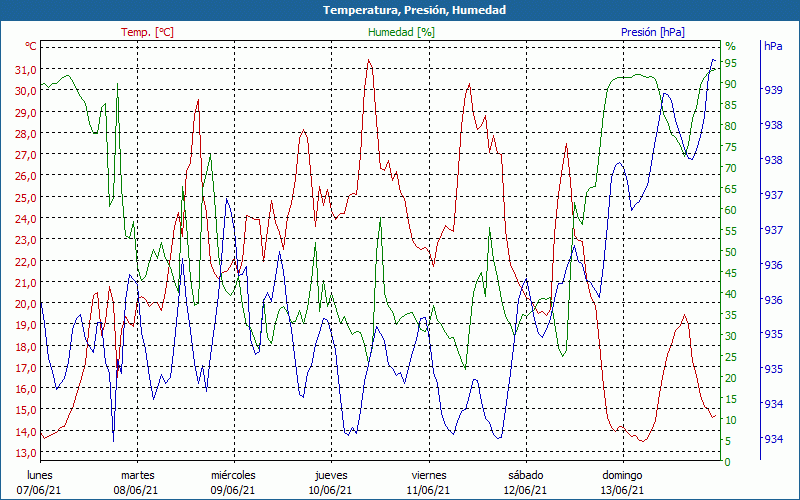Click the 30,0 temperature axis value
Viewport: 800px width, 500px height.
(24, 91)
